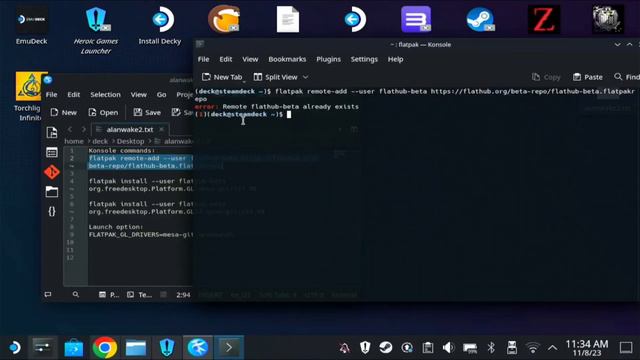Image resolution: width=640 pixels, height=360 pixels.
Task: Open the Settings menu in Konsole
Action: coord(364,59)
